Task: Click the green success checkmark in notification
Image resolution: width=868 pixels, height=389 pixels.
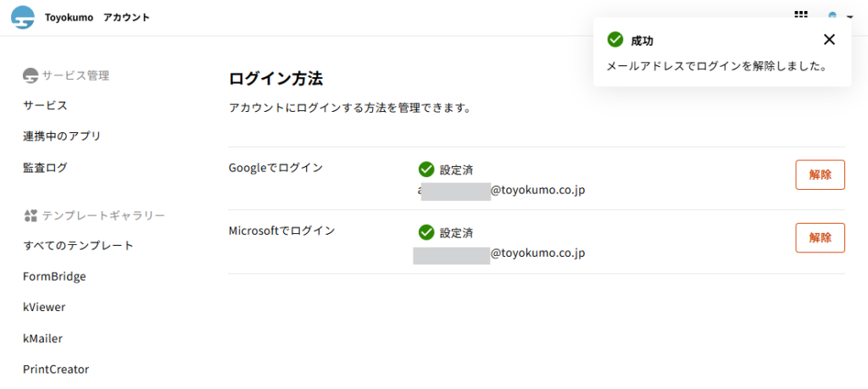Action: (615, 40)
